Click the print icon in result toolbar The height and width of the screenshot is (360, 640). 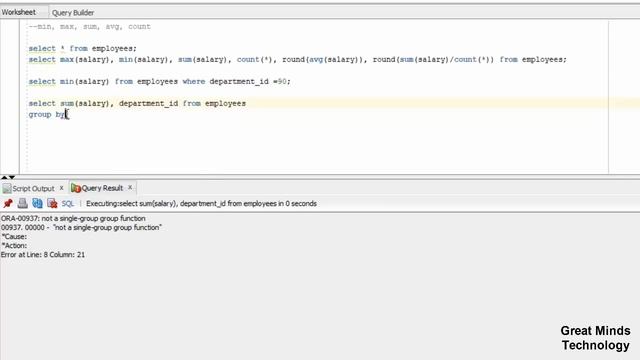click(22, 203)
